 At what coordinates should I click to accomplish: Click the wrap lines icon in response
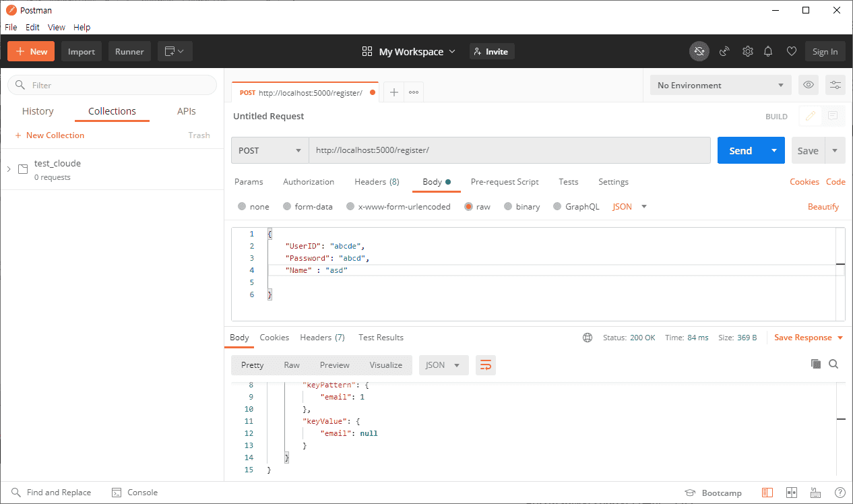[x=485, y=365]
